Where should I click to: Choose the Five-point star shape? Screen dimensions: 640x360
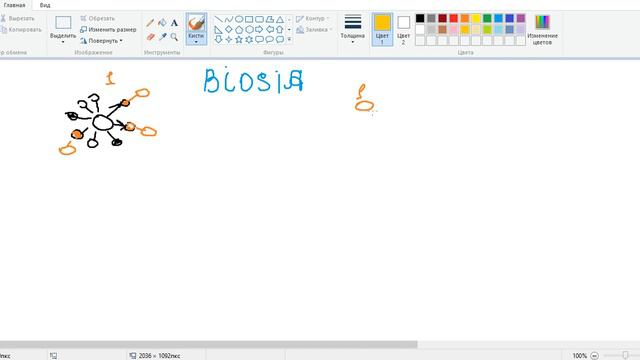(x=239, y=40)
